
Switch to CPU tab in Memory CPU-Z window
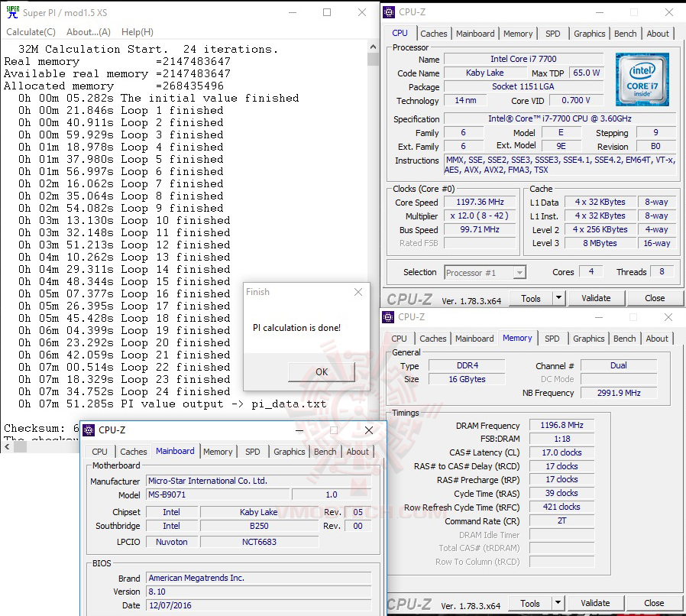pyautogui.click(x=399, y=339)
